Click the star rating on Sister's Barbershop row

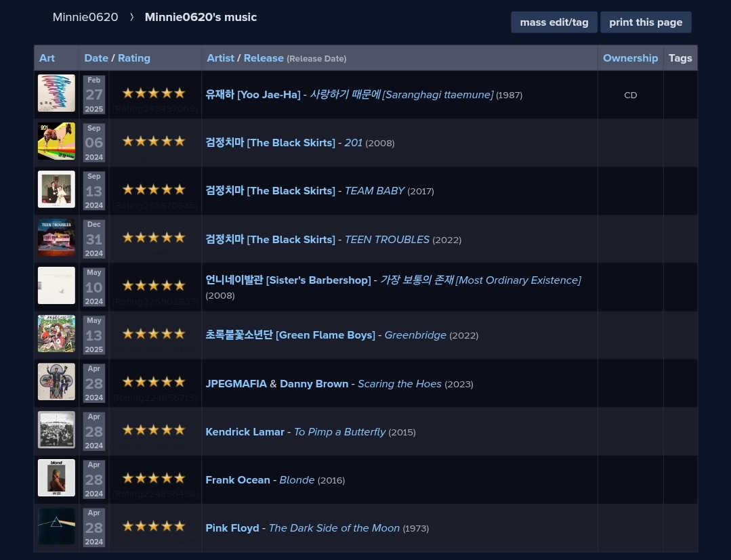click(154, 286)
